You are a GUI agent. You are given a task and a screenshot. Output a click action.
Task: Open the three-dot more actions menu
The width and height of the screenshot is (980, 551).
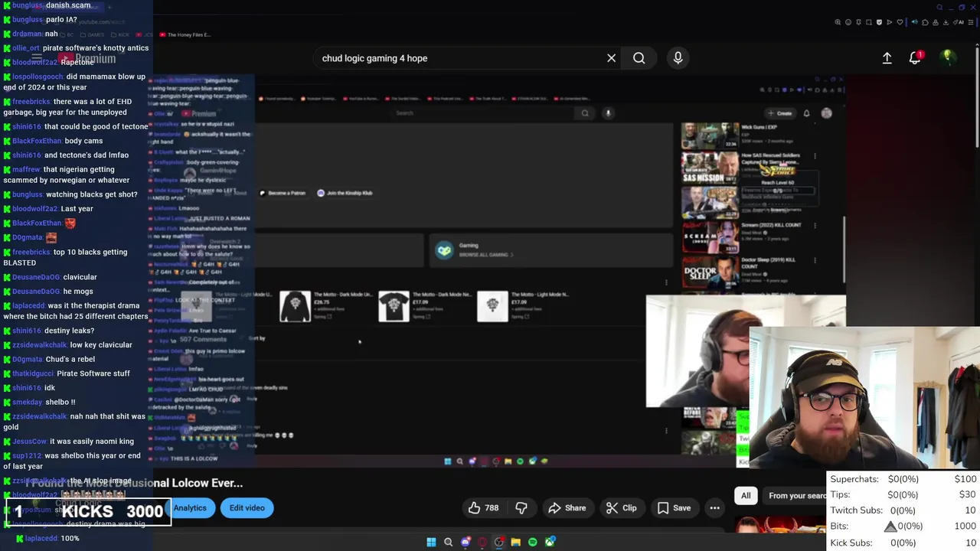(714, 508)
